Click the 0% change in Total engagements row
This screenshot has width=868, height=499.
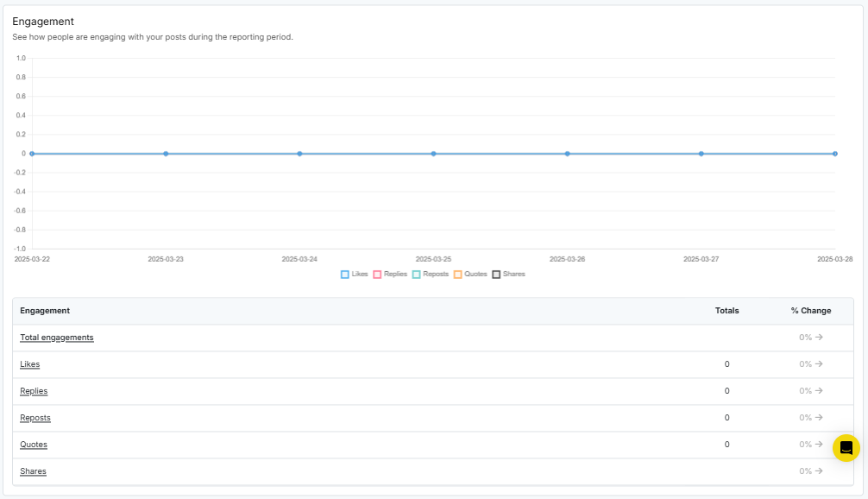tap(806, 338)
